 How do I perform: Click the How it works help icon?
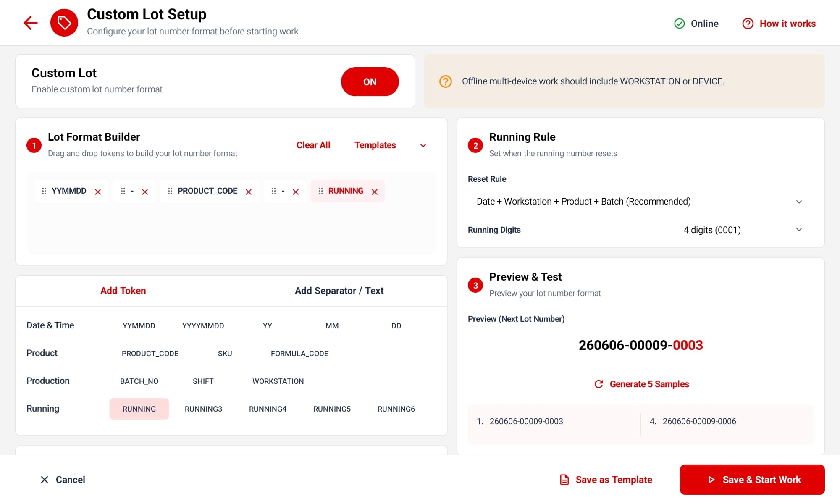748,24
